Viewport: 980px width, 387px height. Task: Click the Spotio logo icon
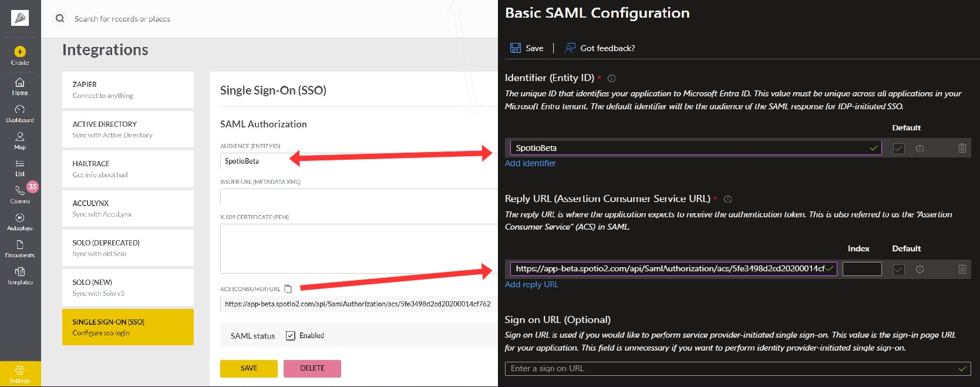pos(20,18)
